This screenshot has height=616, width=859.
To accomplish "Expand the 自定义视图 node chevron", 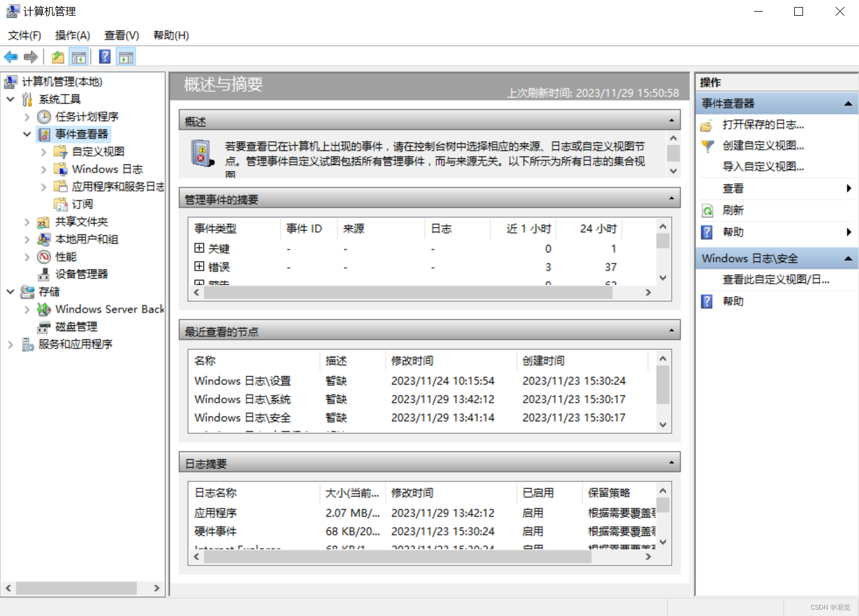I will [x=44, y=152].
